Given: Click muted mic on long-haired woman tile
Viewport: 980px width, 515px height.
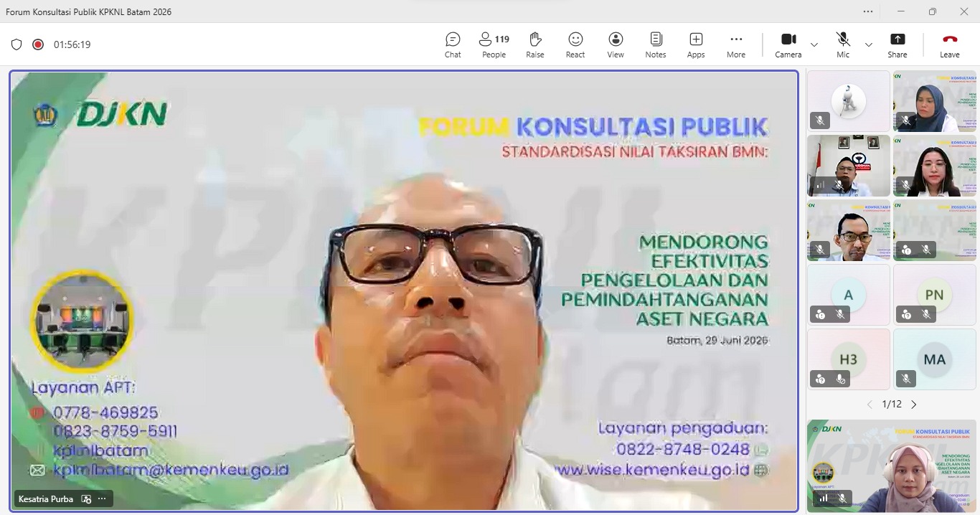Looking at the screenshot, I should tap(906, 185).
